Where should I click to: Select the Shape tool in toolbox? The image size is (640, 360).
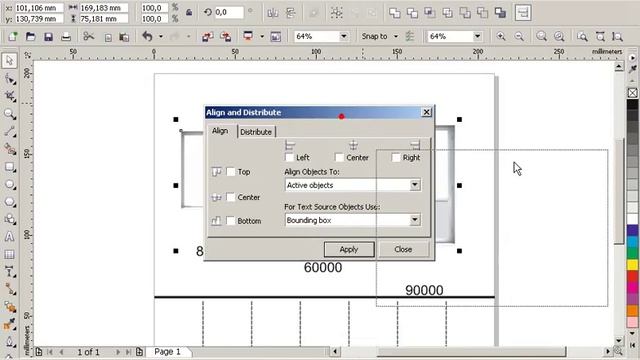9,78
